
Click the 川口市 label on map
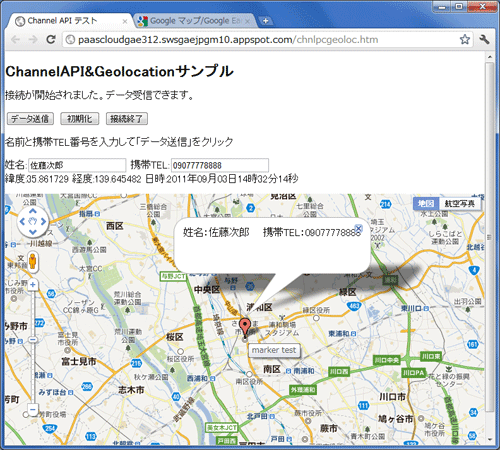[392, 397]
